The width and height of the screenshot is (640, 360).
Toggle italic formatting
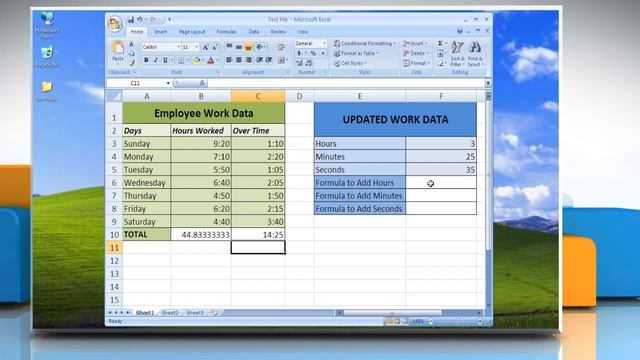tap(156, 60)
